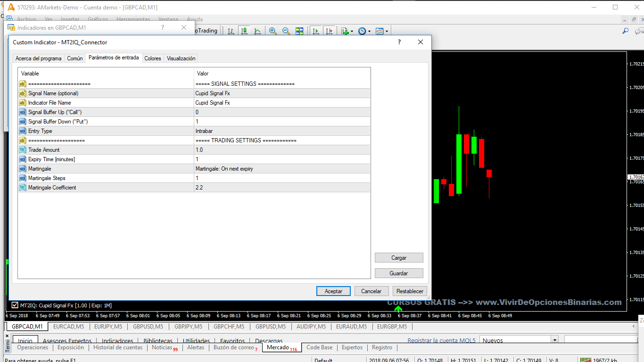Expand the periods dropdown arrow
Viewport: 644px width, 362px height.
pos(369,32)
